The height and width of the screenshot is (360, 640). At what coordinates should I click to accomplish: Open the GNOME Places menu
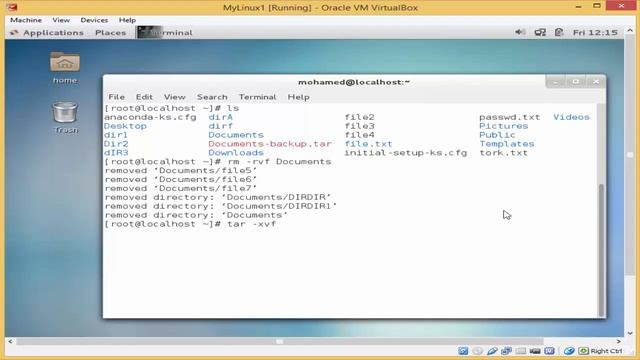tap(110, 32)
